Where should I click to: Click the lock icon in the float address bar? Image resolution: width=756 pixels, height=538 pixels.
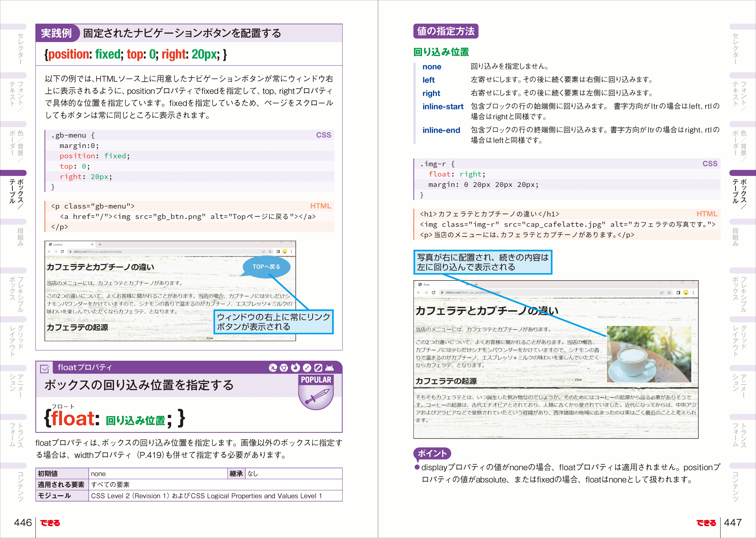tap(442, 293)
